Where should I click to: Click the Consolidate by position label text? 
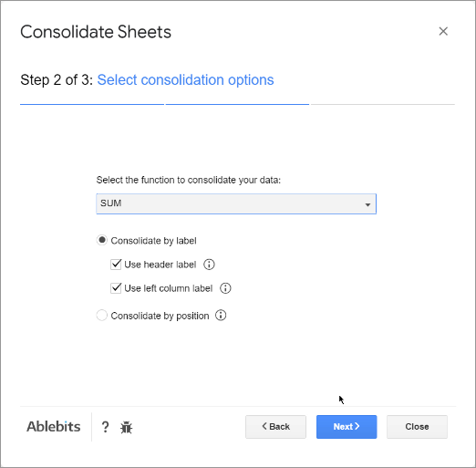point(160,316)
